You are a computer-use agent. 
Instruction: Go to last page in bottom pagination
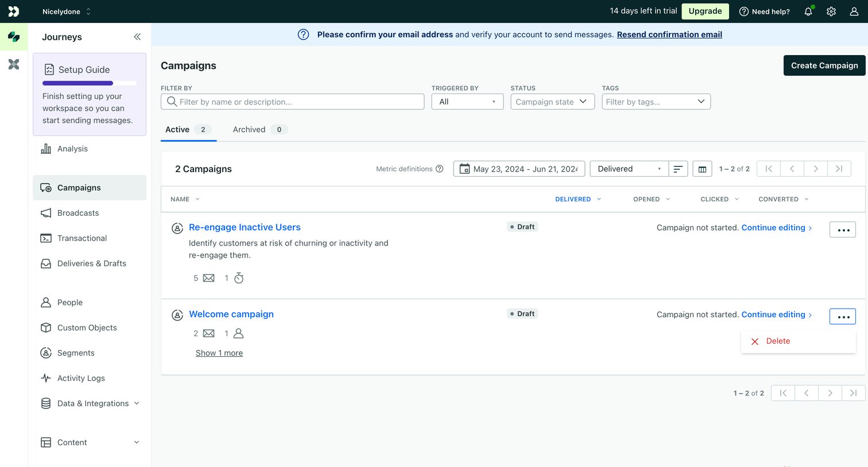tap(854, 393)
